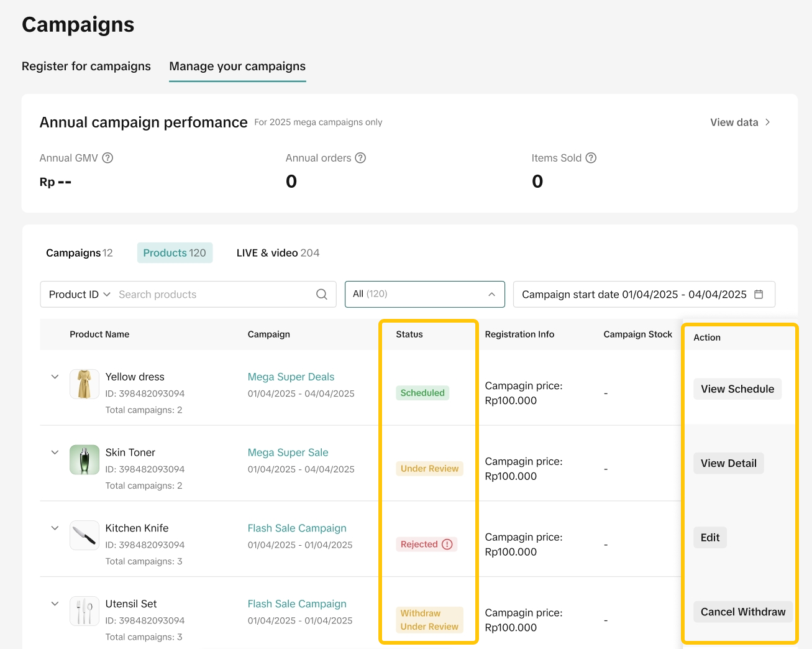Click the Annual orders help icon
This screenshot has width=812, height=649.
[x=360, y=158]
